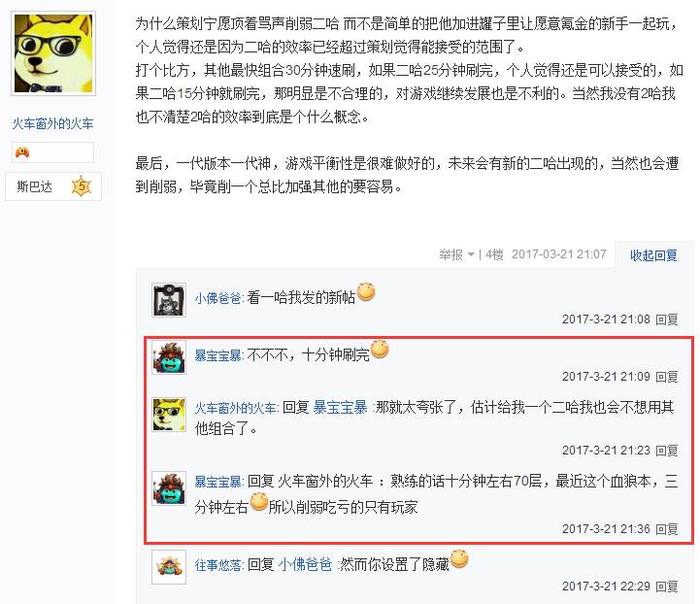Reply to the 21:36 comment via 回复
This screenshot has height=604, width=700.
coord(667,529)
